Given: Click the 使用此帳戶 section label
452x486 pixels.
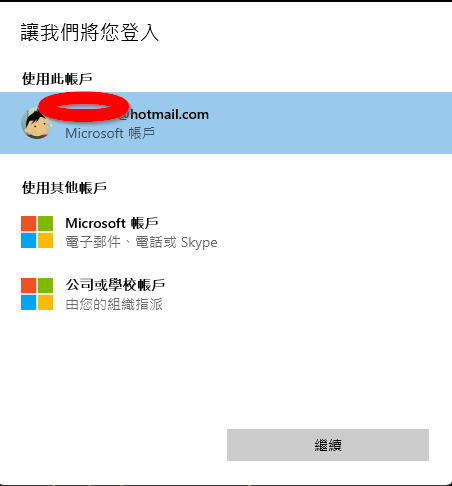Looking at the screenshot, I should pos(57,79).
